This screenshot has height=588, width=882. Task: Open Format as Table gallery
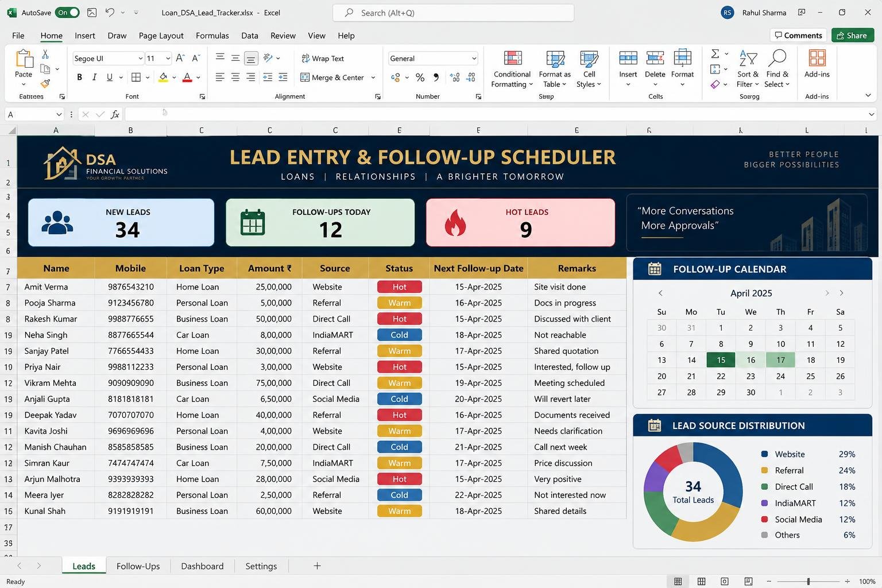[555, 69]
